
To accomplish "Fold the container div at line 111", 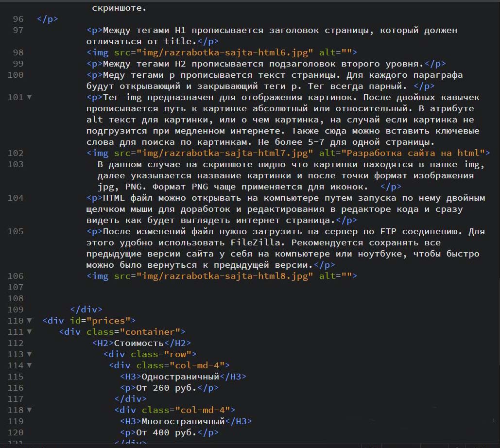I will pyautogui.click(x=29, y=332).
